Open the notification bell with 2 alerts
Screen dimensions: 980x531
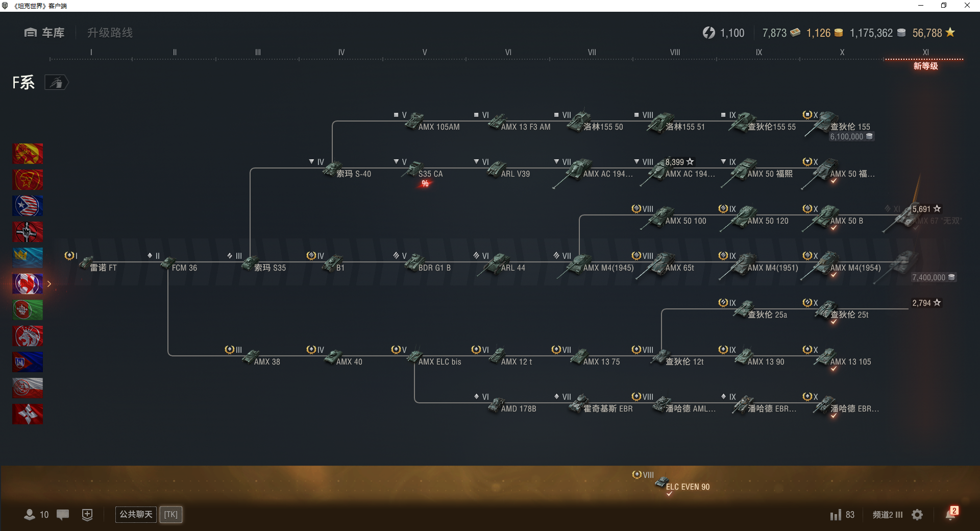pyautogui.click(x=951, y=514)
